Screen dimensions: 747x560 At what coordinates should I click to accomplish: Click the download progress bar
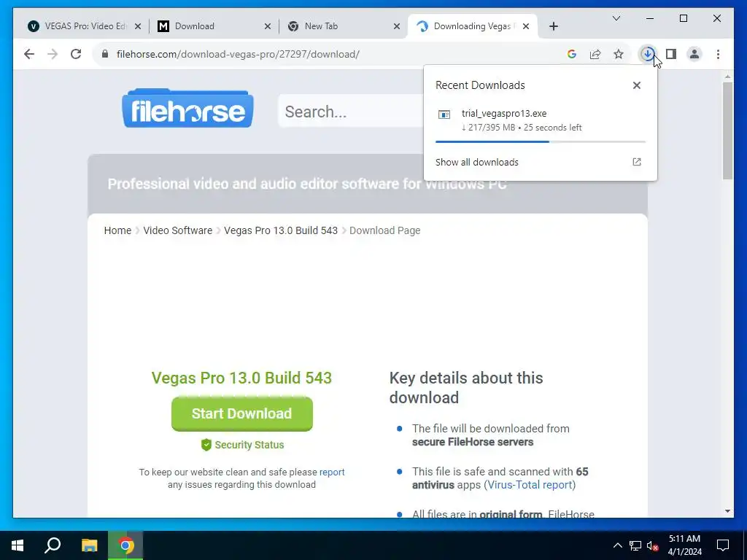[x=541, y=141]
